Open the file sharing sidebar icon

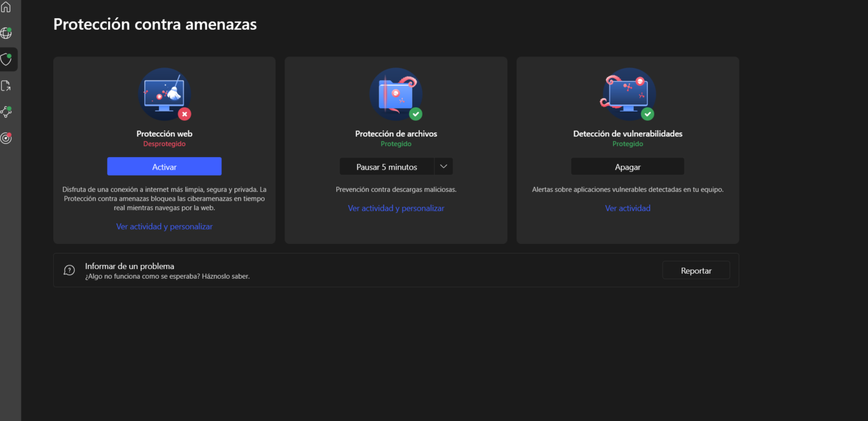pos(6,86)
